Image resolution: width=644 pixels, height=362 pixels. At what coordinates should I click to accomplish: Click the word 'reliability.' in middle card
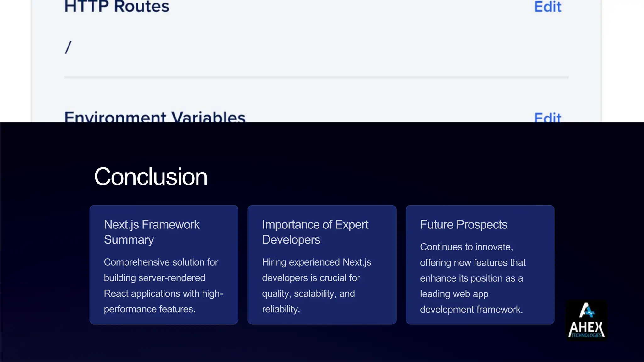(281, 309)
